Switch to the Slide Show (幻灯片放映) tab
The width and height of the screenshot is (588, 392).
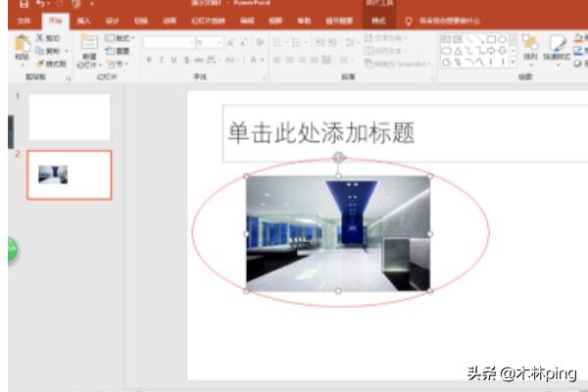click(208, 21)
